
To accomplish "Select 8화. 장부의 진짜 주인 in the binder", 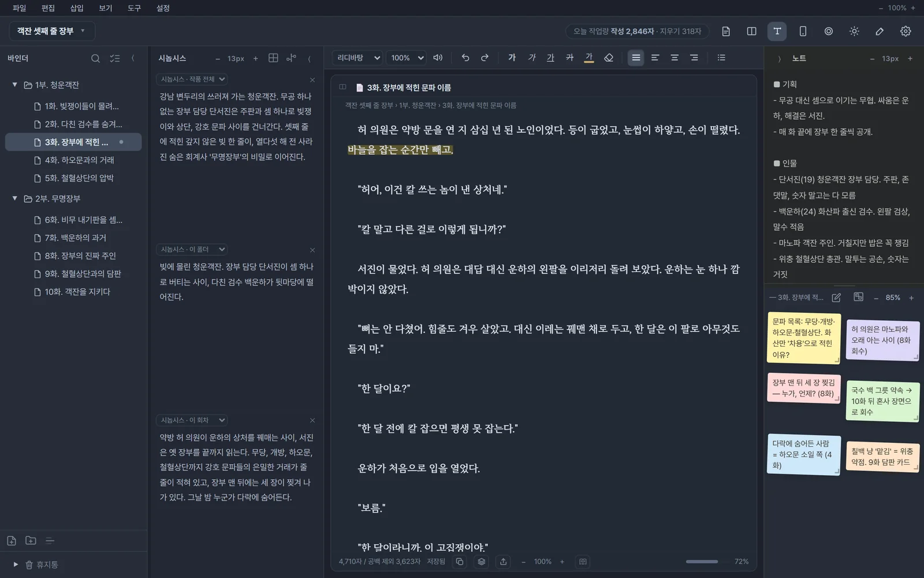I will click(x=73, y=255).
